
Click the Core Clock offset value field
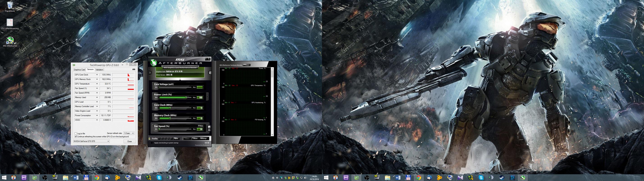pos(200,108)
